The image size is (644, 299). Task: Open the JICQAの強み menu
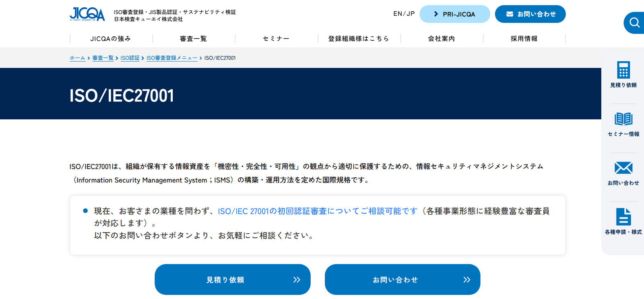(111, 39)
